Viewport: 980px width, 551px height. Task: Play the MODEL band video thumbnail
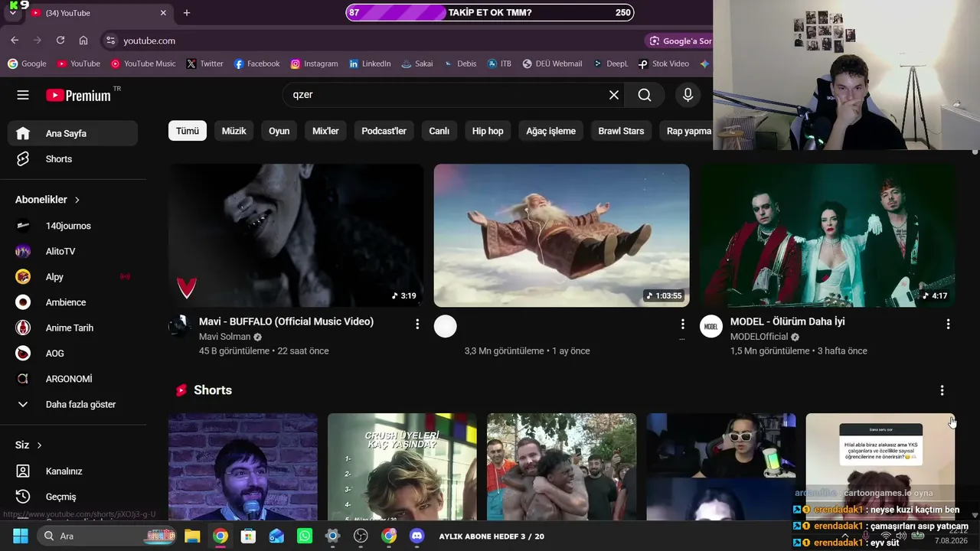[828, 236]
